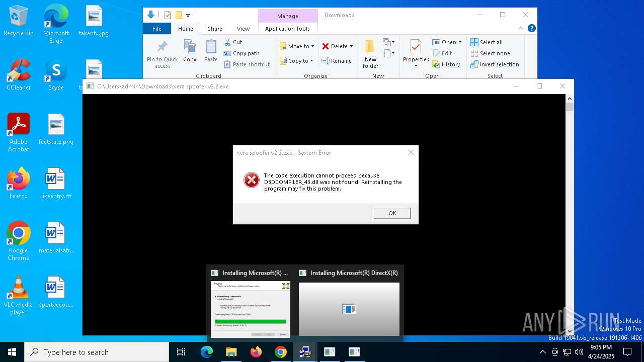This screenshot has height=362, width=644.
Task: Open CCleaner desktop shortcut
Action: (x=19, y=75)
